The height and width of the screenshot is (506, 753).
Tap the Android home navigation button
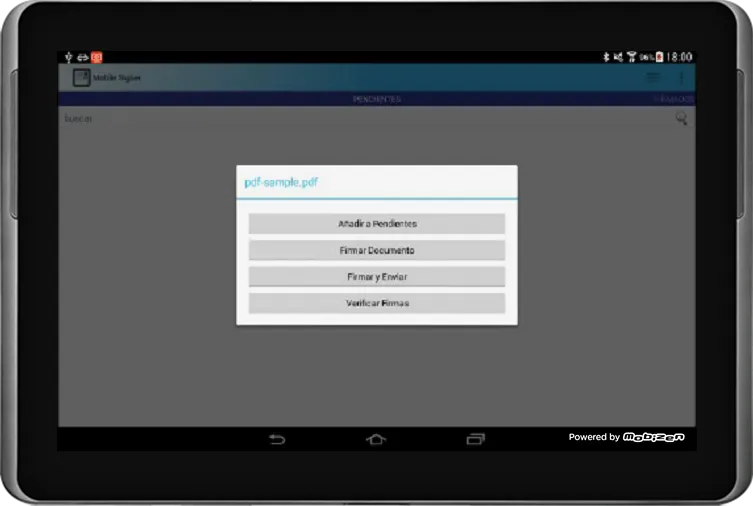point(376,439)
